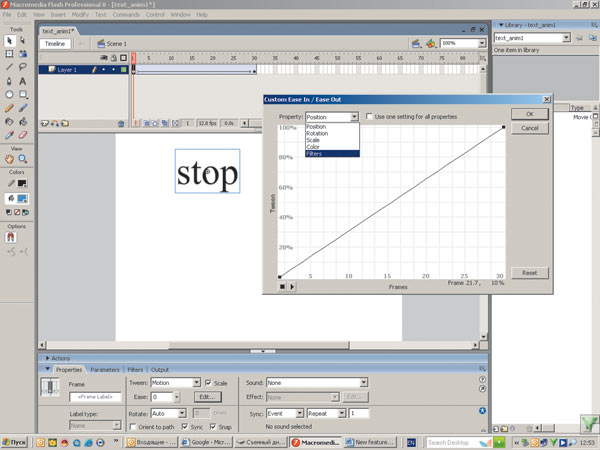Image resolution: width=600 pixels, height=450 pixels.
Task: Select Filters in Property dropdown list
Action: tap(332, 153)
